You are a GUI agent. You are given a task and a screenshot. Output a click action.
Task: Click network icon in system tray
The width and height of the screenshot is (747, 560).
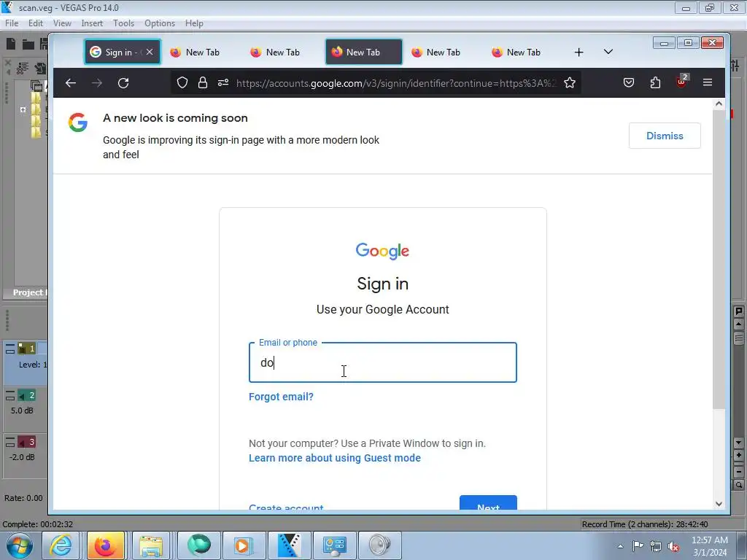coord(656,546)
